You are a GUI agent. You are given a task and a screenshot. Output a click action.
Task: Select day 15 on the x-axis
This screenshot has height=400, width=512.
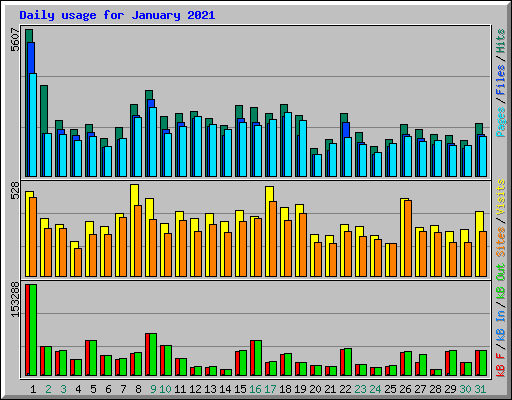pyautogui.click(x=240, y=389)
